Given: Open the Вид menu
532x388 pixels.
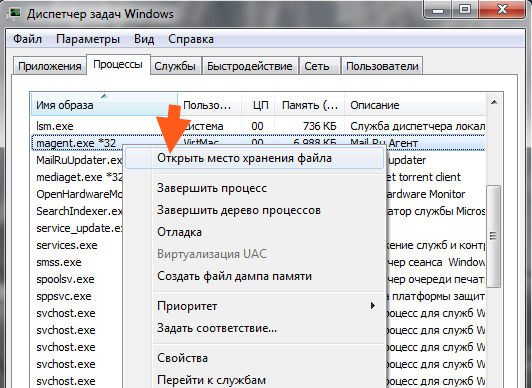Looking at the screenshot, I should tap(144, 39).
